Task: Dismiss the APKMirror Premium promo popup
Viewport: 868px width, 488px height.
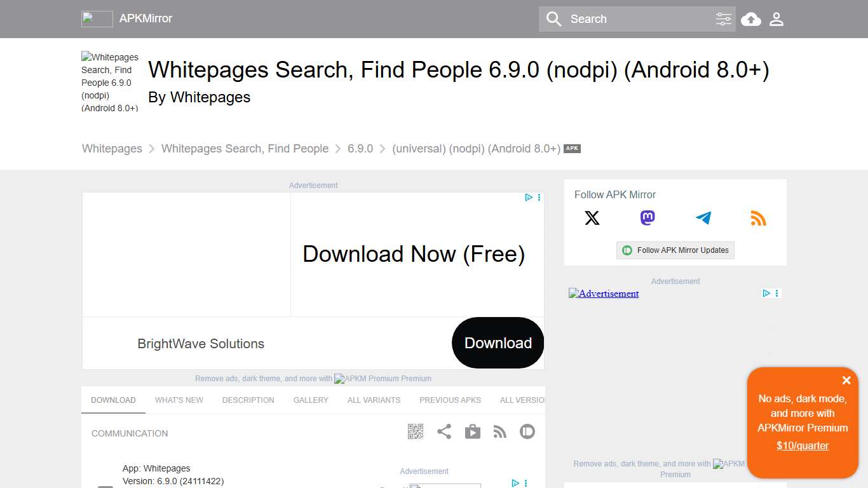Action: [846, 381]
